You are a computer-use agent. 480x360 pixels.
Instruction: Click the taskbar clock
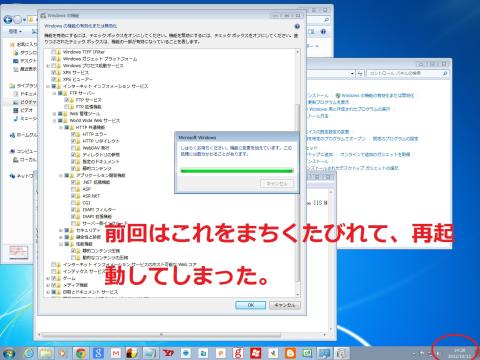pos(460,353)
